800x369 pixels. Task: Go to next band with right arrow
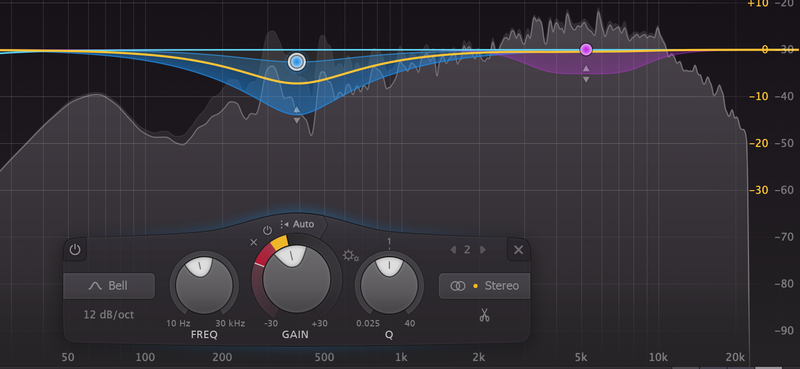click(483, 250)
